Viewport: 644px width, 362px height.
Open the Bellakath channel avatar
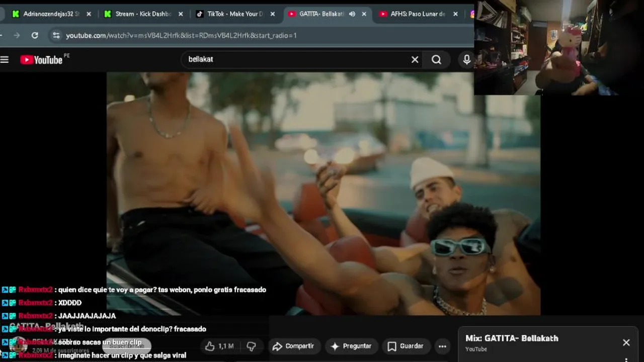coord(19,345)
